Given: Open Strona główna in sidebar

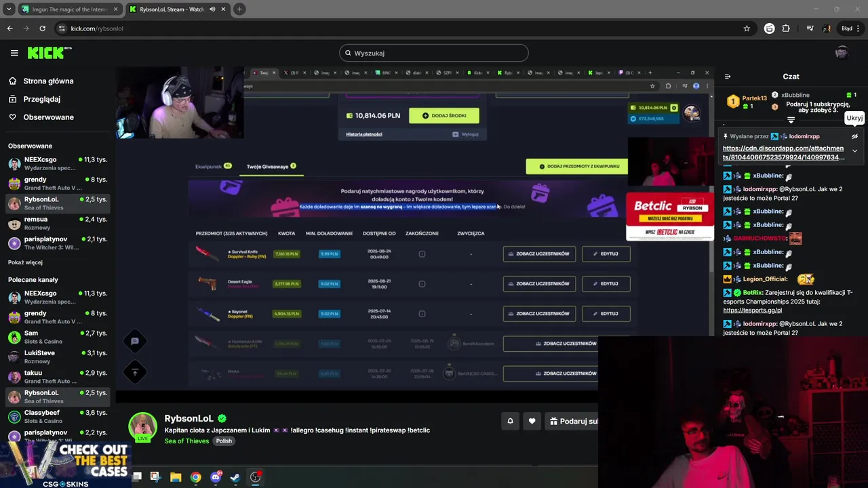Looking at the screenshot, I should pos(48,81).
